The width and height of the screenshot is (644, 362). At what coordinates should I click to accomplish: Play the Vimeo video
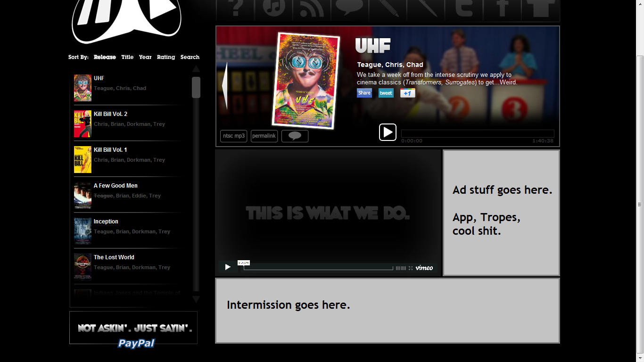[x=228, y=267]
